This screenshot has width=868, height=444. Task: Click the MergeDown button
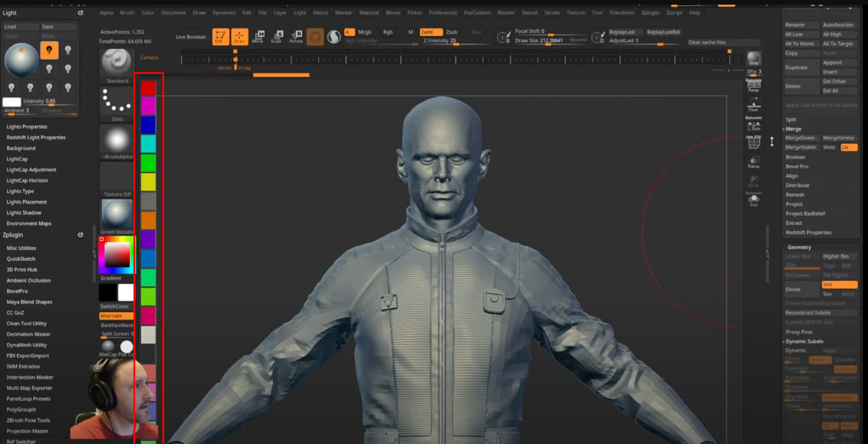(801, 138)
